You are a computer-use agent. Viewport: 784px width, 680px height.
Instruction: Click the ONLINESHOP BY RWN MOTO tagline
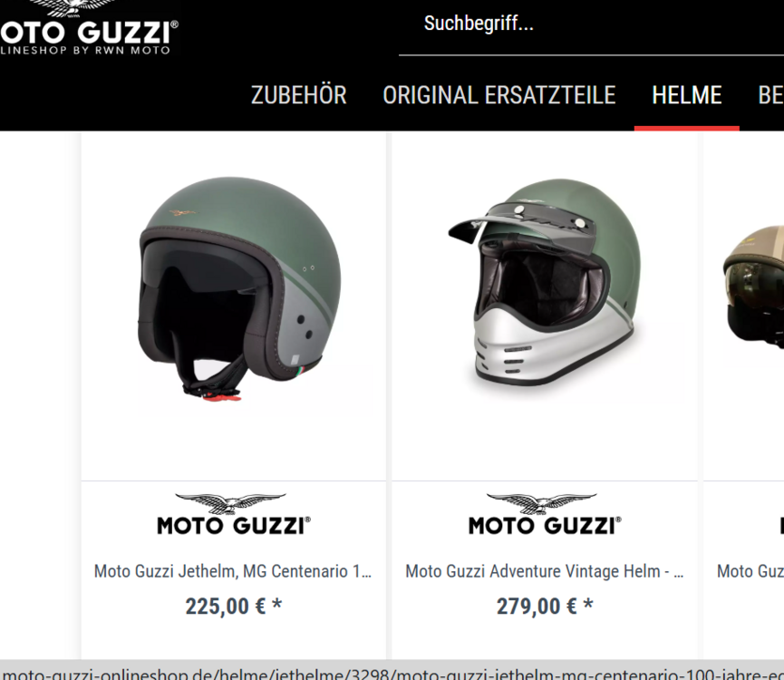point(85,50)
